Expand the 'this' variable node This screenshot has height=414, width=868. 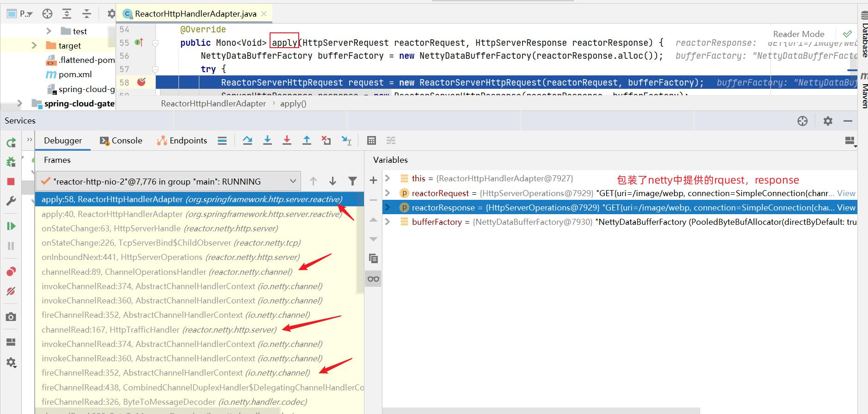[x=388, y=178]
